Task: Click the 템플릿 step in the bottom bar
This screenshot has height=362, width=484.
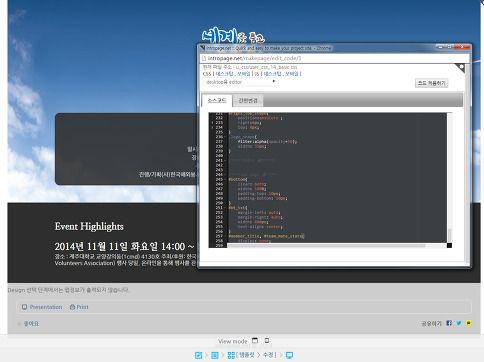Action: 247,355
